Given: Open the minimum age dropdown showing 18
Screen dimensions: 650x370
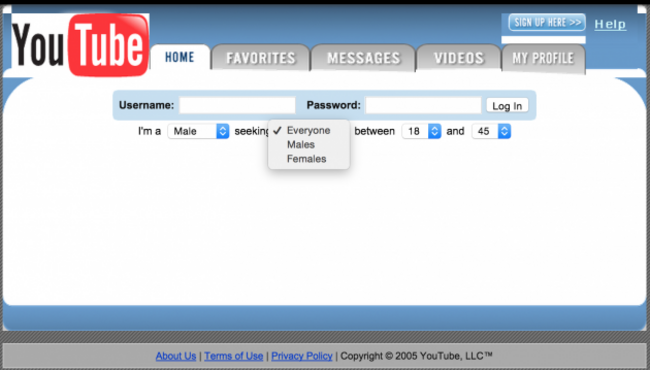Looking at the screenshot, I should [x=421, y=131].
